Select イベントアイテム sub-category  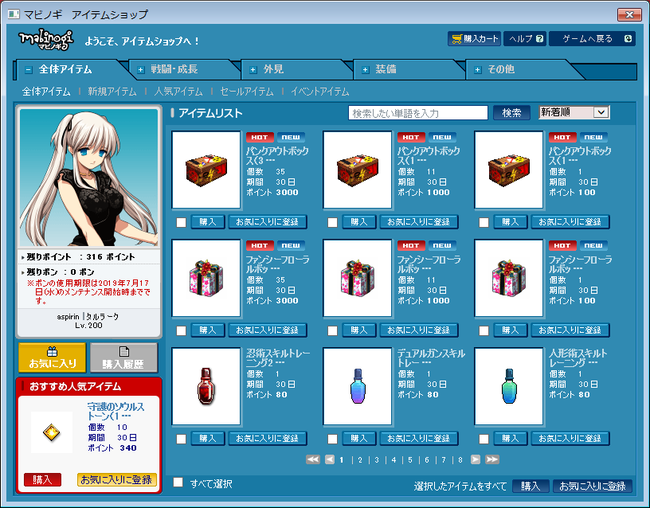pyautogui.click(x=320, y=92)
